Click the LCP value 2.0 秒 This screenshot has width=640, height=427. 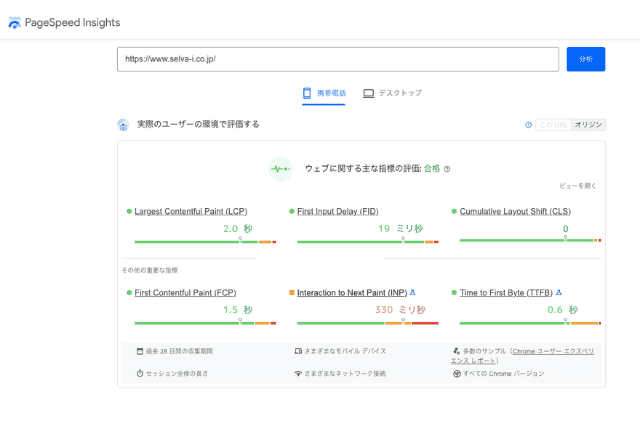[x=238, y=229]
